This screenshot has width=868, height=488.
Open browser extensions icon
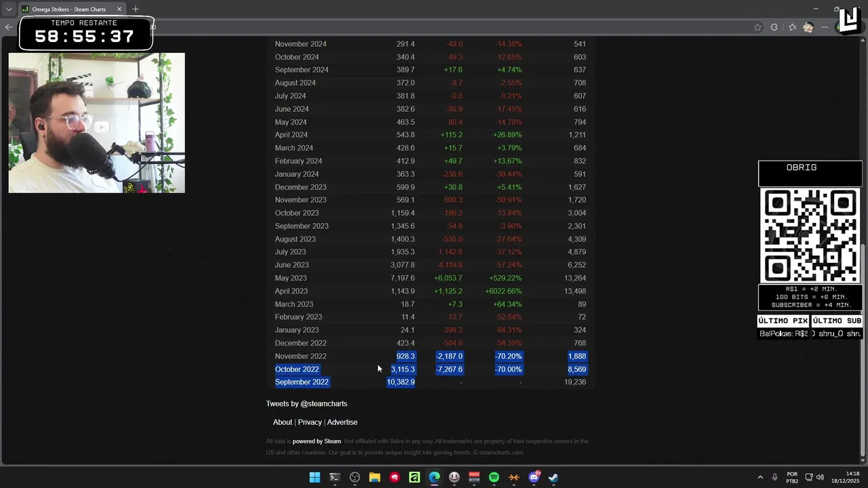(x=774, y=27)
